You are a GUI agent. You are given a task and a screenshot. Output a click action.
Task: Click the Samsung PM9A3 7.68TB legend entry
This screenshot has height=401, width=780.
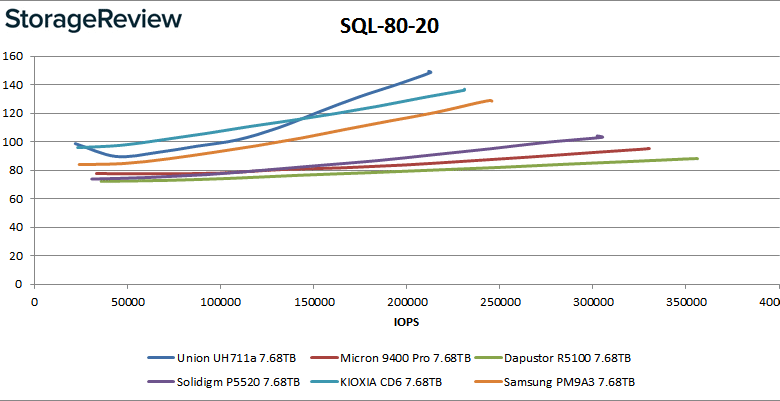tap(555, 382)
